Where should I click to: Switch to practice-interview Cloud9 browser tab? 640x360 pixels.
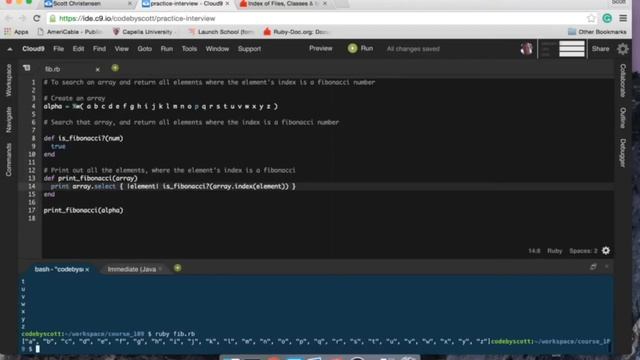(186, 4)
